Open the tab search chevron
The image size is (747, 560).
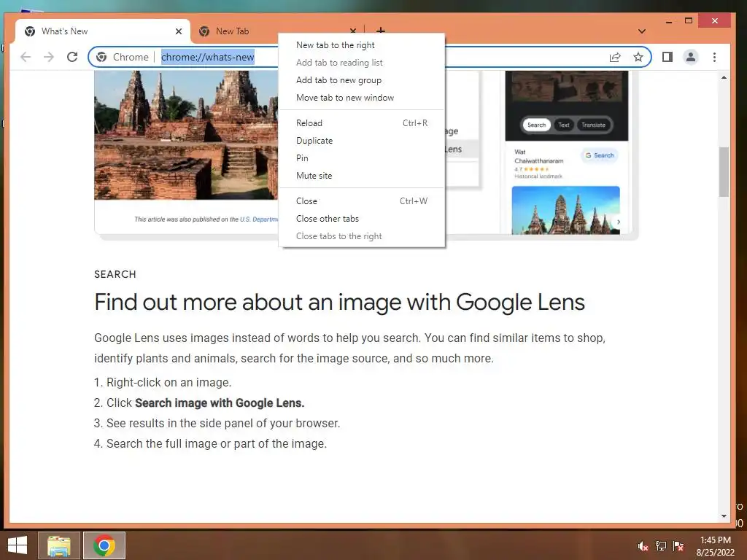click(x=642, y=31)
